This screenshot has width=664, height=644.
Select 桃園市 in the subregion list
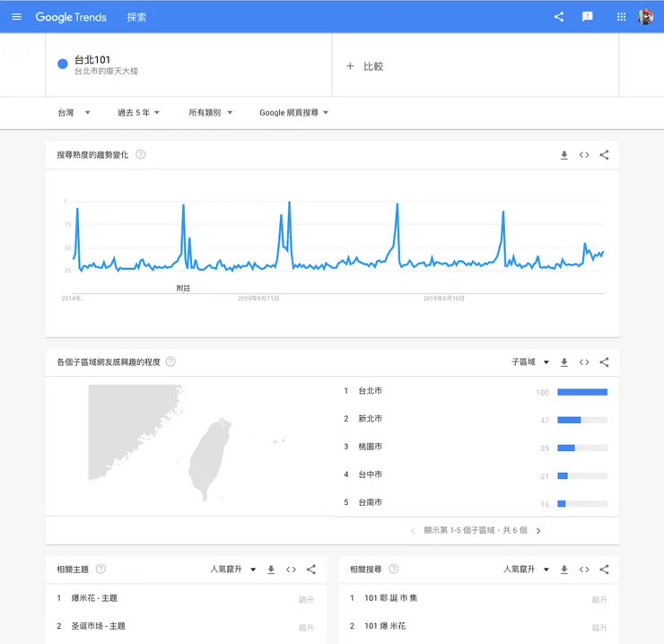(x=370, y=447)
